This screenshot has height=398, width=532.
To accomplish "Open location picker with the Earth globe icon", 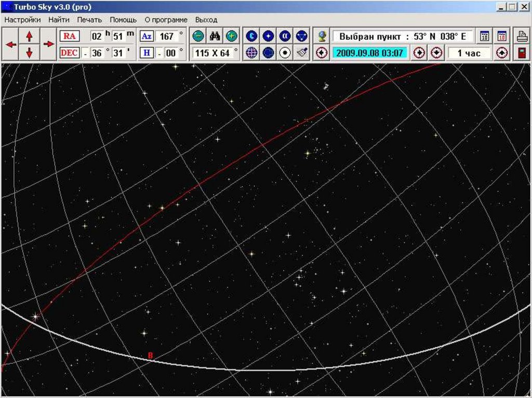I will (322, 36).
